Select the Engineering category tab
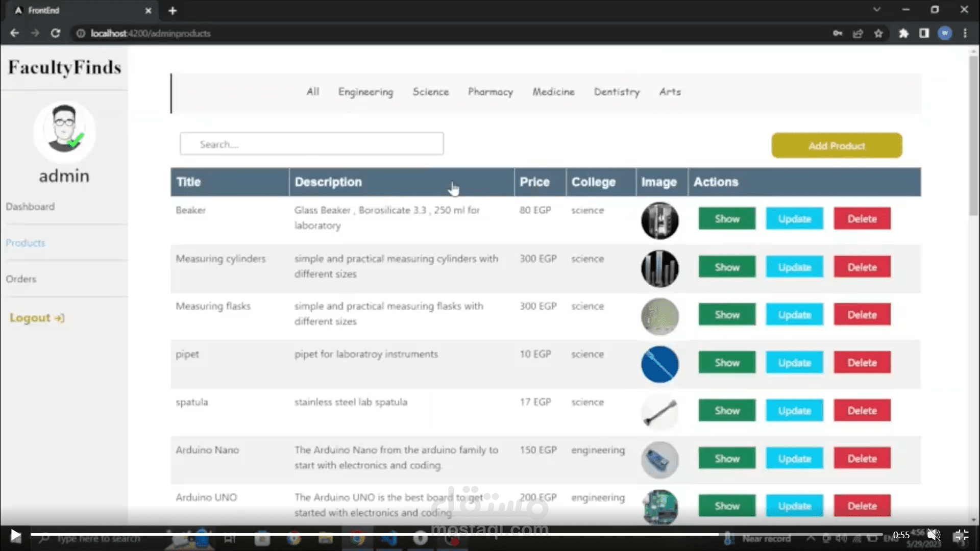 pyautogui.click(x=365, y=92)
